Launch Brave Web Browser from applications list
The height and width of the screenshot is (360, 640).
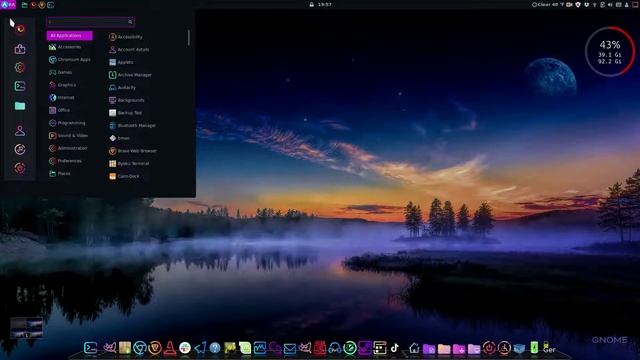click(133, 151)
